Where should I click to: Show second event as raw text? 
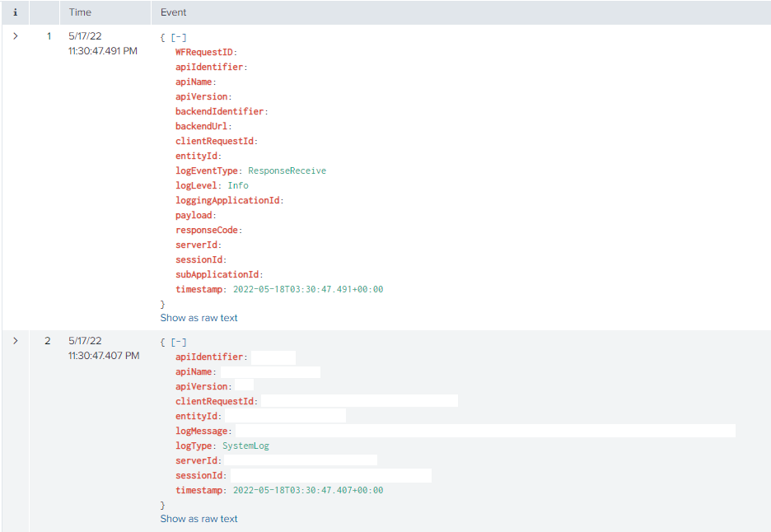tap(199, 519)
